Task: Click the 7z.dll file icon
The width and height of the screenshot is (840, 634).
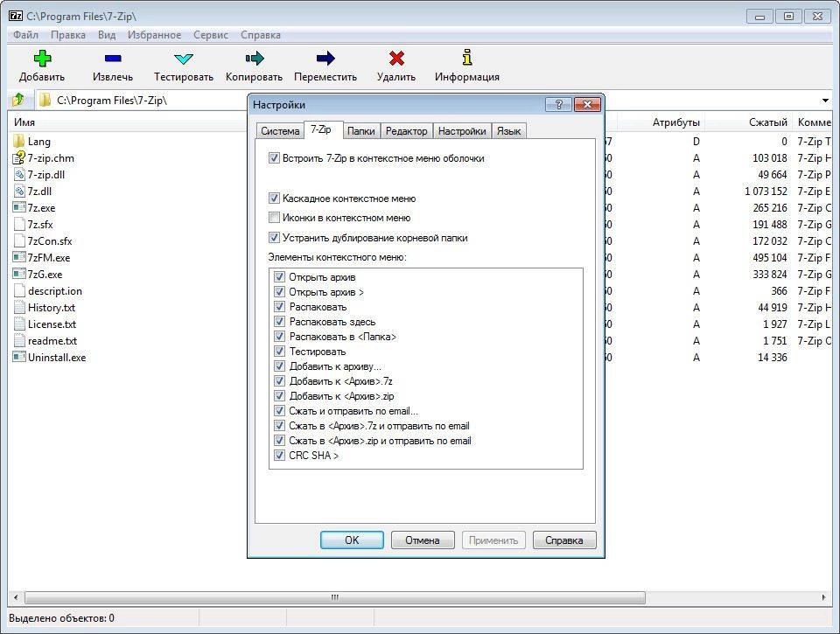Action: pos(19,191)
